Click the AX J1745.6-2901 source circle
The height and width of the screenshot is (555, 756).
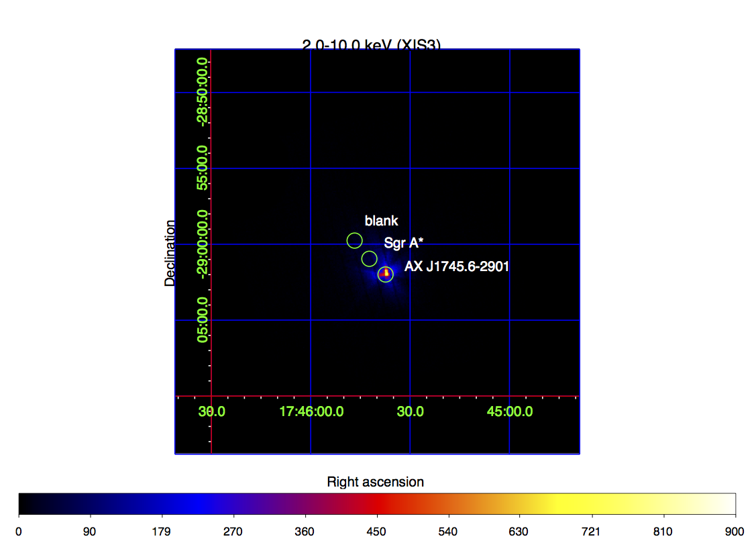tap(385, 274)
